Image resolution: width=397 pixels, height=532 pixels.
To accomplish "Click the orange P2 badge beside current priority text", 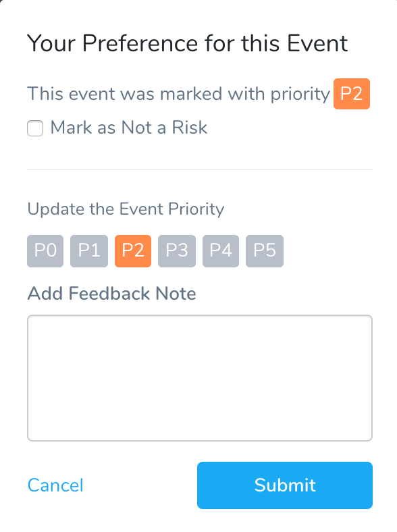I will (352, 94).
